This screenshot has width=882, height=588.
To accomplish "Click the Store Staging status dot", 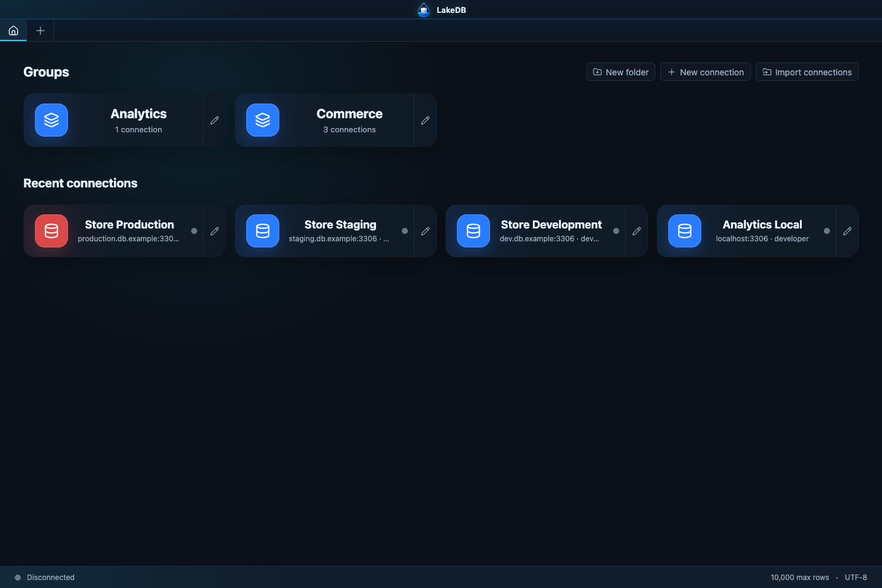I will pyautogui.click(x=405, y=231).
